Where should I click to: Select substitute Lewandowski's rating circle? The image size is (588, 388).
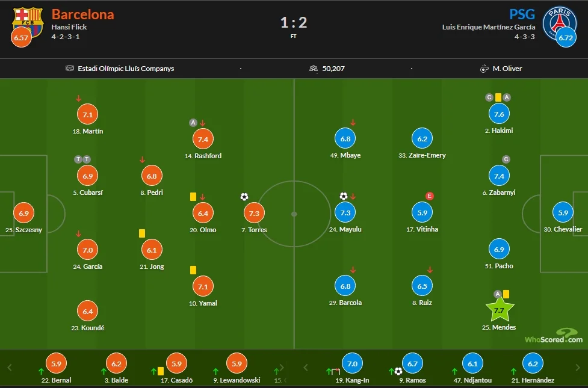(237, 363)
